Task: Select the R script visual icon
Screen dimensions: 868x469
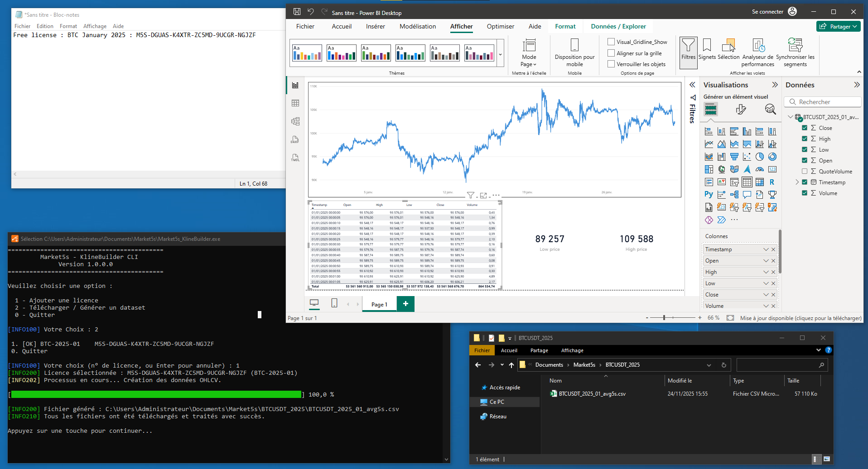Action: tap(772, 183)
